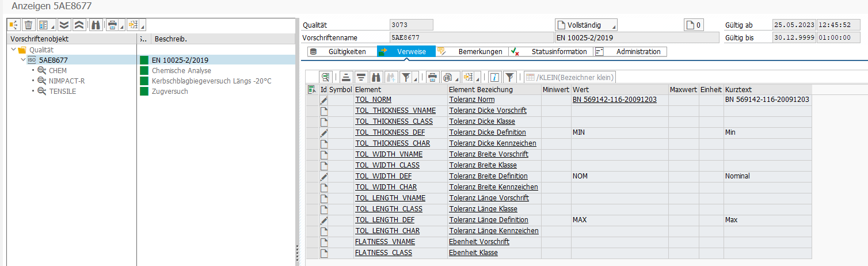Select the TENSILE tree item

point(62,92)
